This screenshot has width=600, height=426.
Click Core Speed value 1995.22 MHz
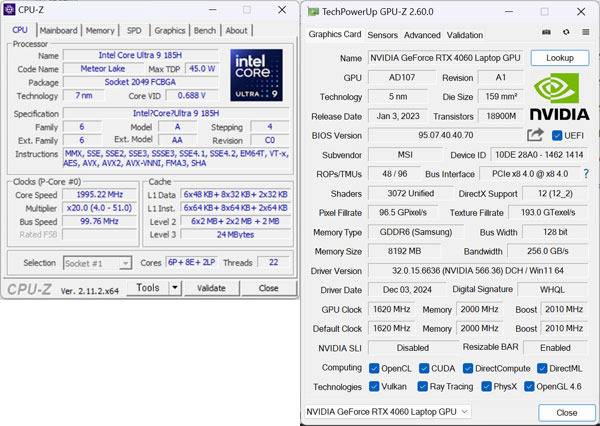click(99, 194)
